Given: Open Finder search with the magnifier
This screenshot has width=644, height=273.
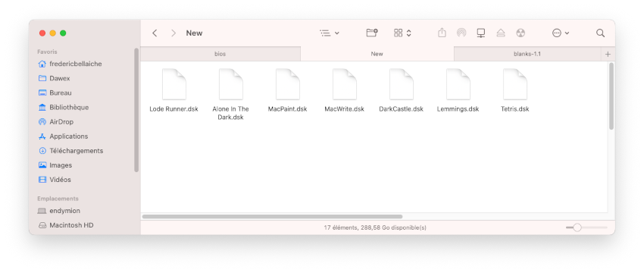Looking at the screenshot, I should [x=601, y=33].
